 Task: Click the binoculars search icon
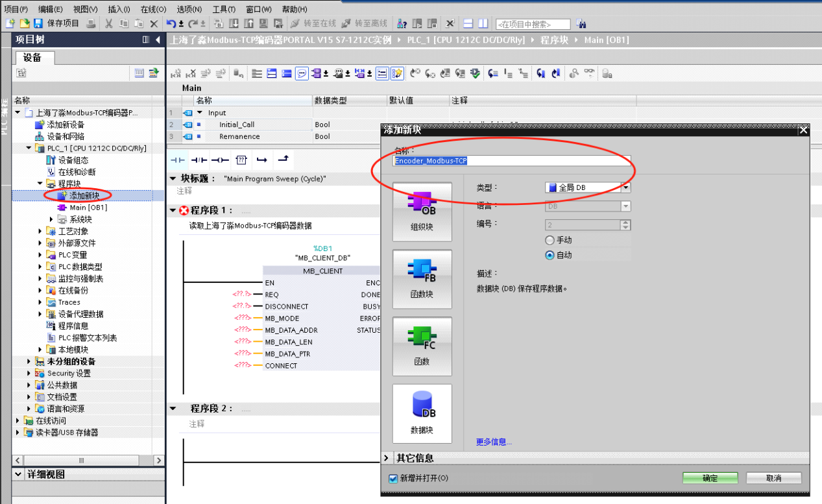581,24
